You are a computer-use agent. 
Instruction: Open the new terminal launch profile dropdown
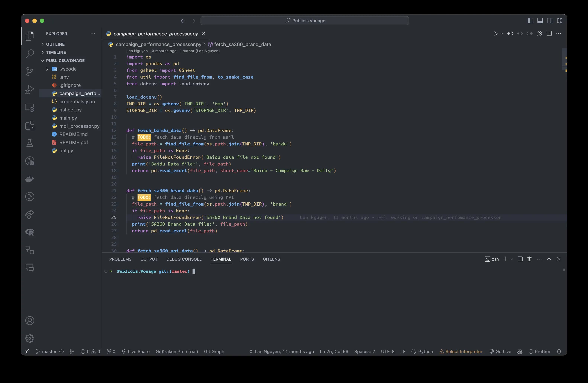(x=511, y=259)
